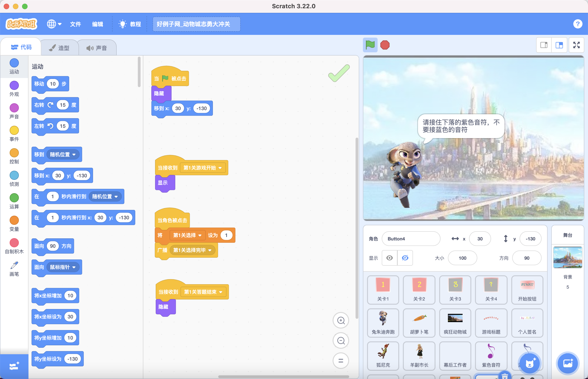The height and width of the screenshot is (379, 588).
Task: Select the stage backdrop thumbnail
Action: click(x=568, y=257)
